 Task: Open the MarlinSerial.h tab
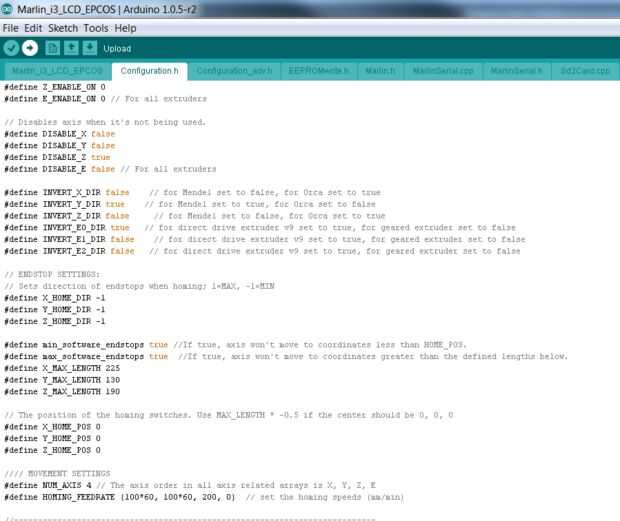pos(516,71)
